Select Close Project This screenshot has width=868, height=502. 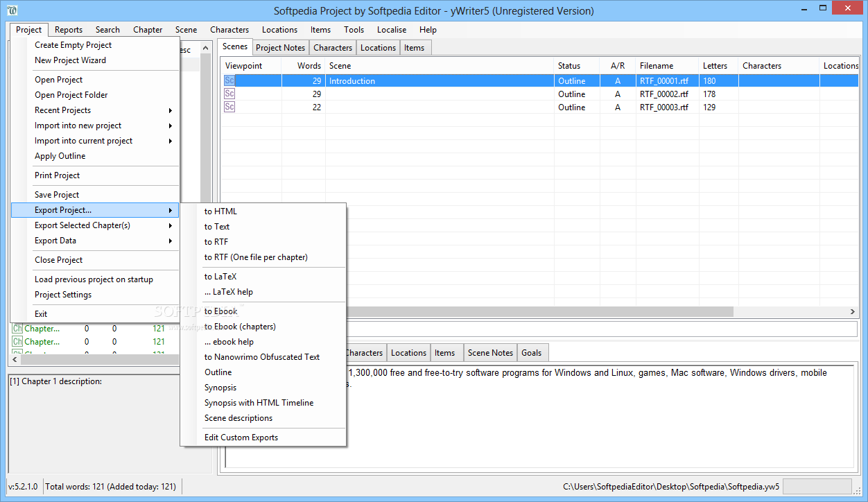click(x=95, y=260)
